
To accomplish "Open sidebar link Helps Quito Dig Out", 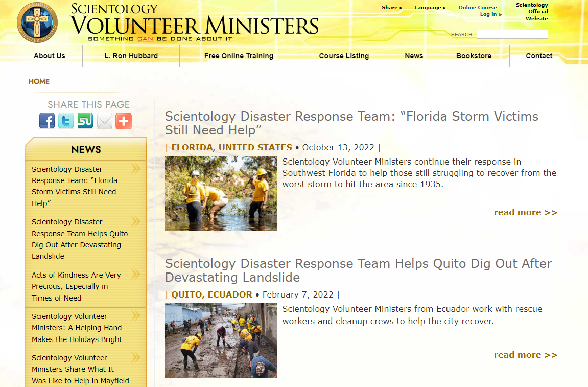I will pos(80,239).
